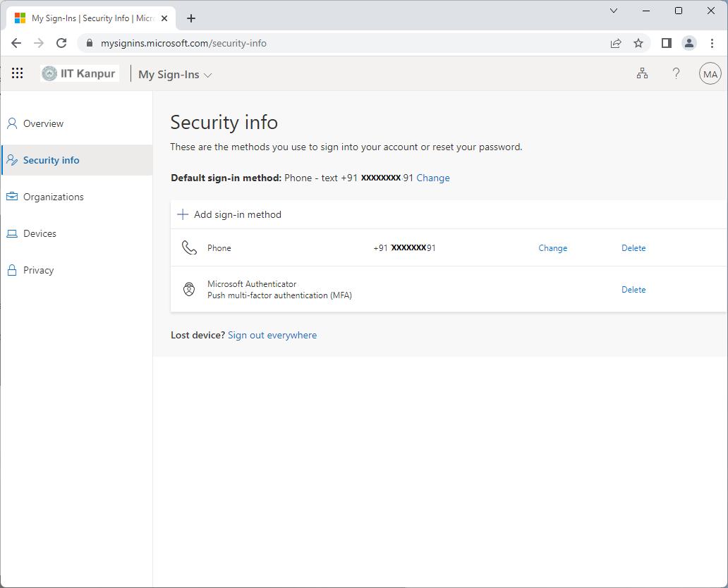
Task: Delete the Phone sign-in method
Action: click(x=633, y=248)
